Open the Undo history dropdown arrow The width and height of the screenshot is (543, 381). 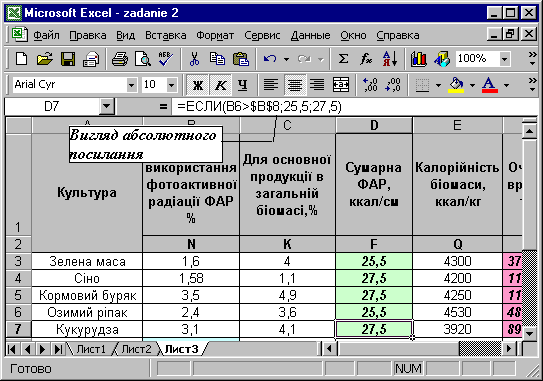(286, 59)
